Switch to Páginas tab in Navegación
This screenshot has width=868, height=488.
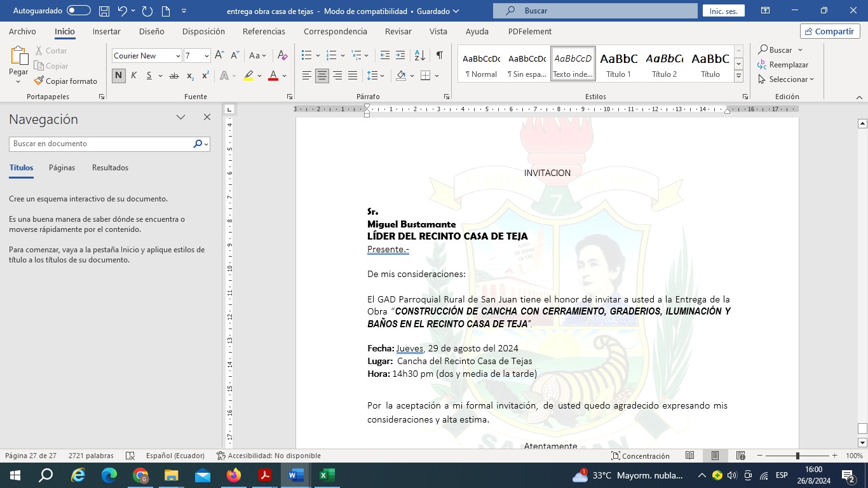coord(62,168)
